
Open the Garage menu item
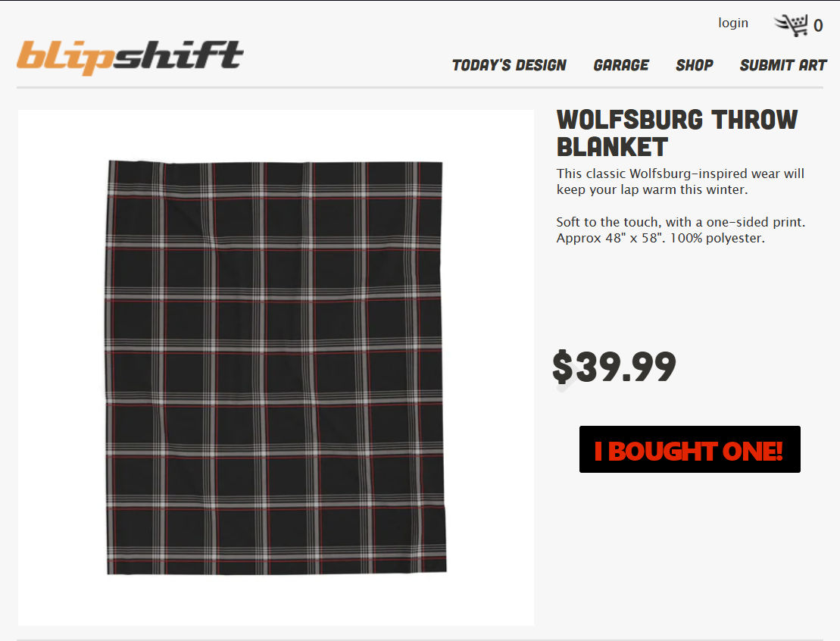coord(621,65)
